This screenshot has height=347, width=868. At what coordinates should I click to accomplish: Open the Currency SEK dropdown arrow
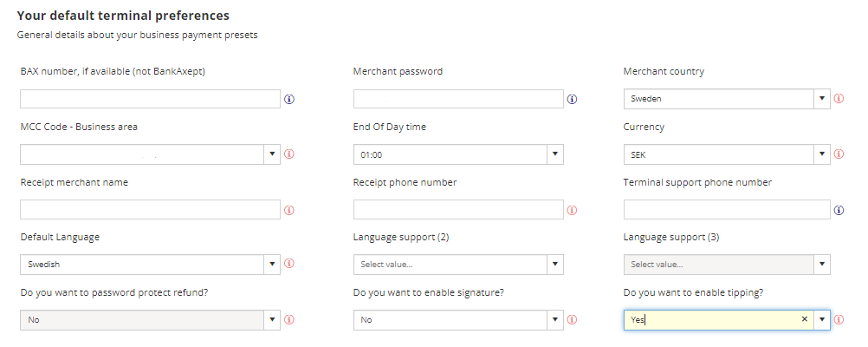[822, 154]
